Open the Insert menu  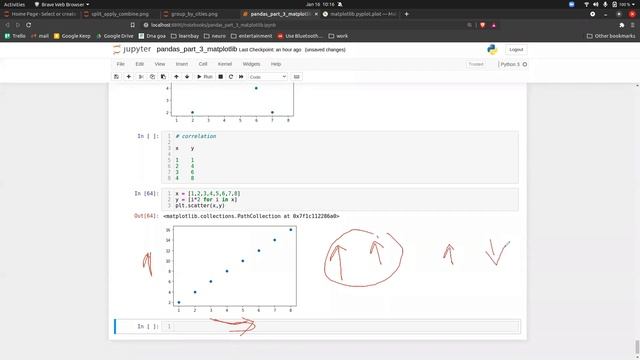182,64
